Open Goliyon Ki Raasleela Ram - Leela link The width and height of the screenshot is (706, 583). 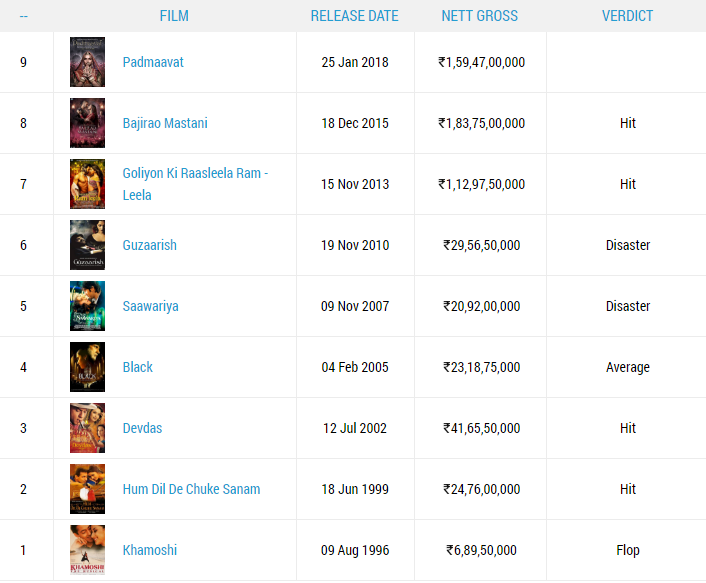[195, 184]
